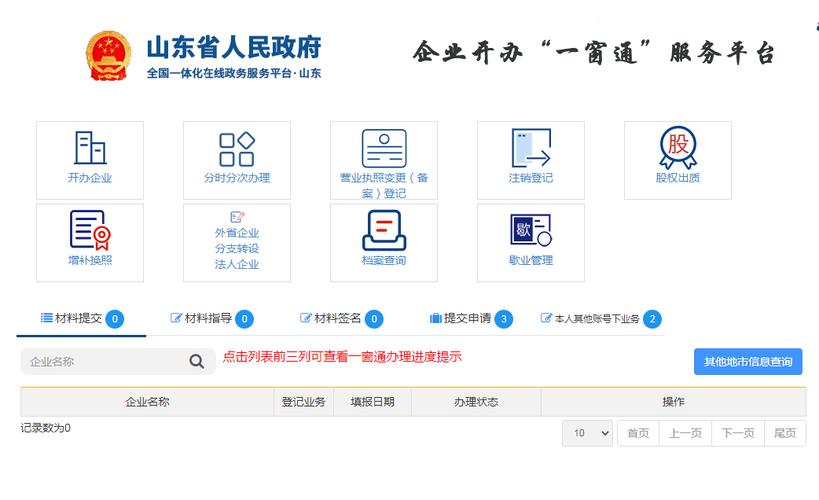Click the blue badge 3 on 提交申请
This screenshot has height=500, width=819.
(x=504, y=319)
